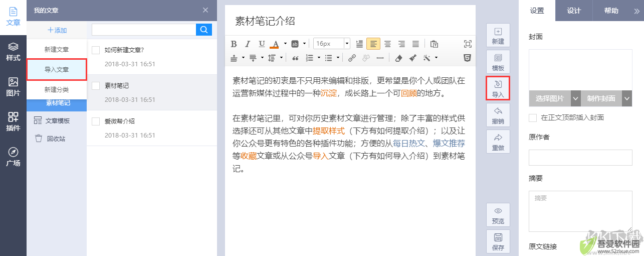Align text left

pyautogui.click(x=373, y=44)
